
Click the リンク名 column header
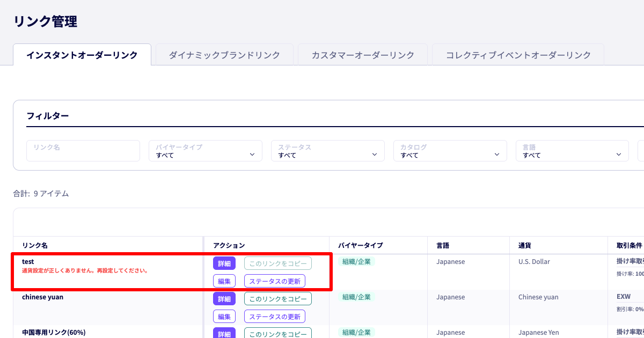coord(35,245)
